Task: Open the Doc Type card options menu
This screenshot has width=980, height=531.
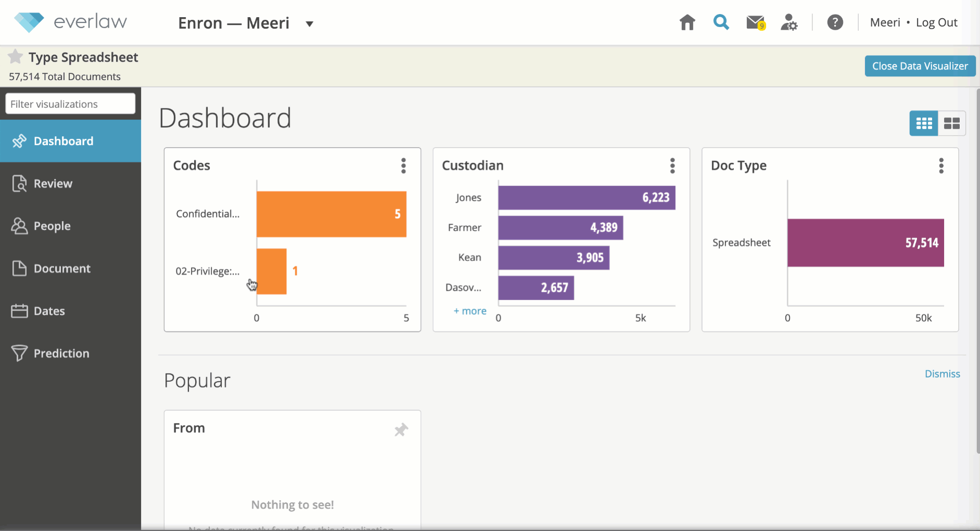Action: 941,165
